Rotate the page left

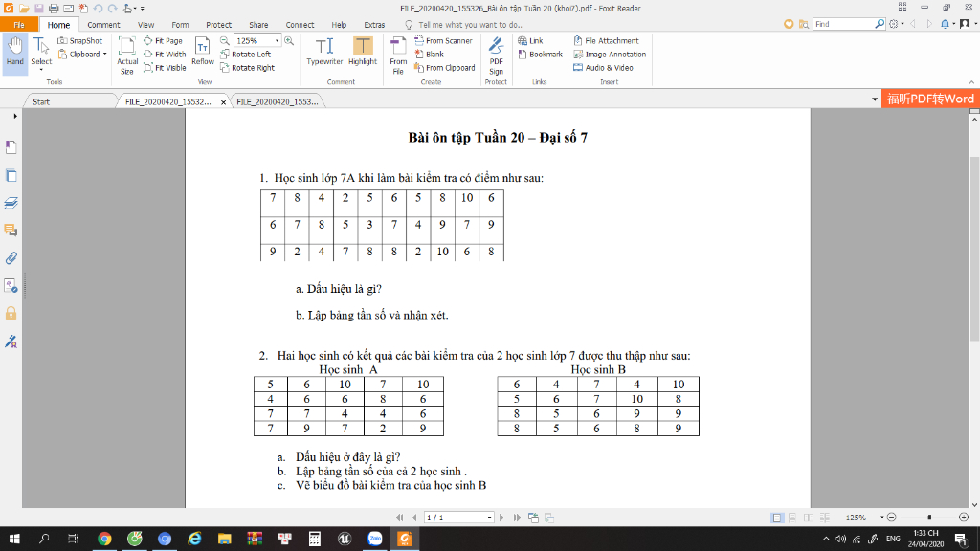[x=246, y=55]
